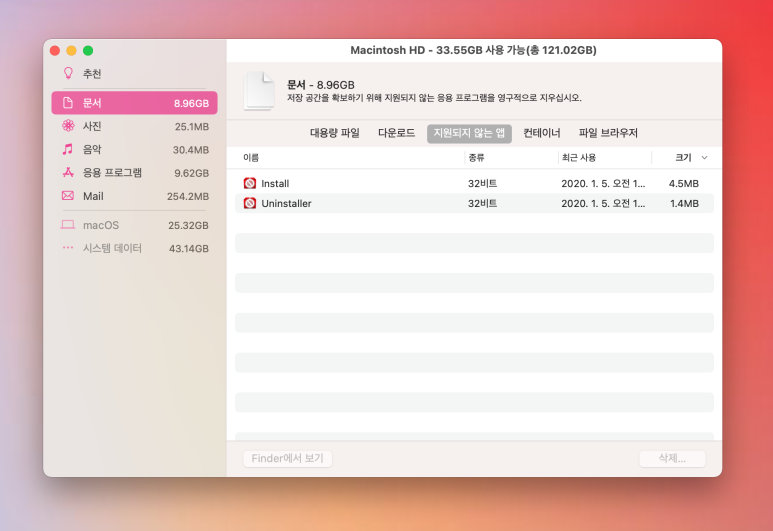Click the 25.32GB value beside macOS

click(x=188, y=225)
